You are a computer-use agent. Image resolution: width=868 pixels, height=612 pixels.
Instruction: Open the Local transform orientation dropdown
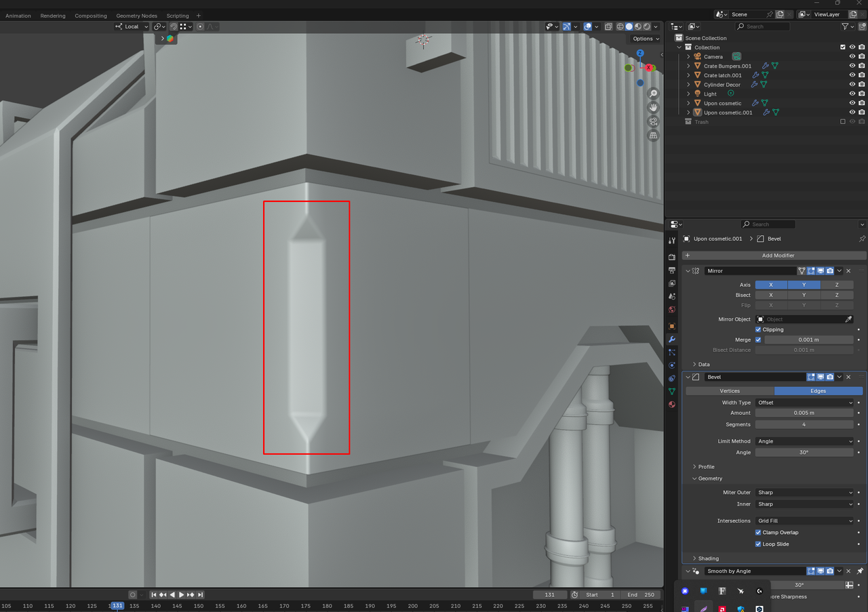pyautogui.click(x=132, y=26)
